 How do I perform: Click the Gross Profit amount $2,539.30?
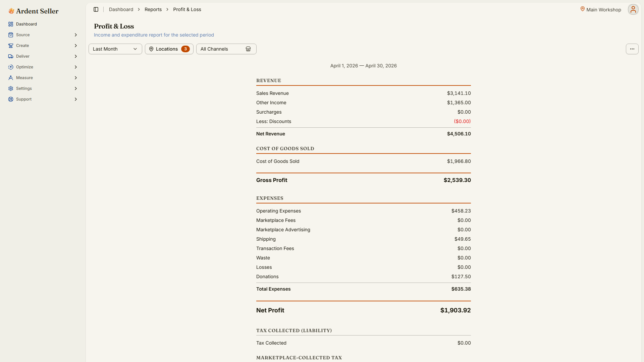point(457,180)
